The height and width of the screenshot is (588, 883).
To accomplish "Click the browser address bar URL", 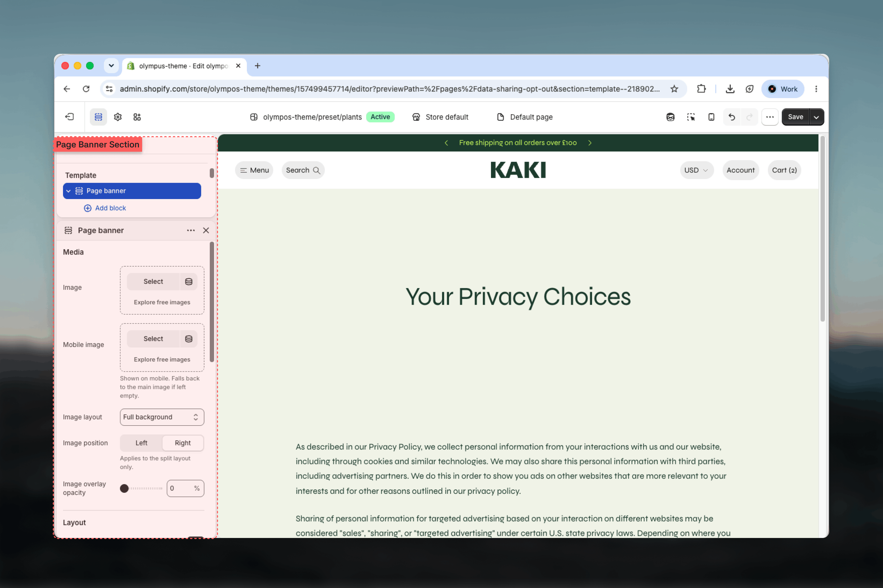I will pos(390,89).
